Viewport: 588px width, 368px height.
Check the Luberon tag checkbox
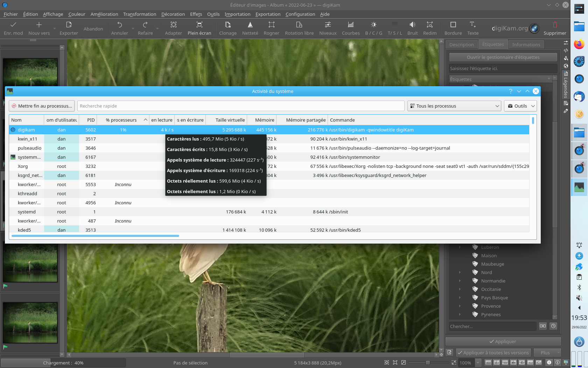coord(467,247)
